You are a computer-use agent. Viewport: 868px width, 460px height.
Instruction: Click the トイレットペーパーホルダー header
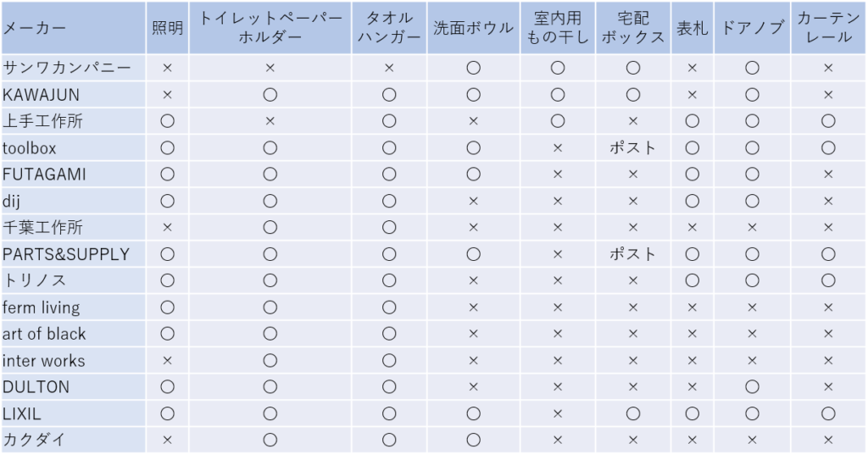coord(270,28)
